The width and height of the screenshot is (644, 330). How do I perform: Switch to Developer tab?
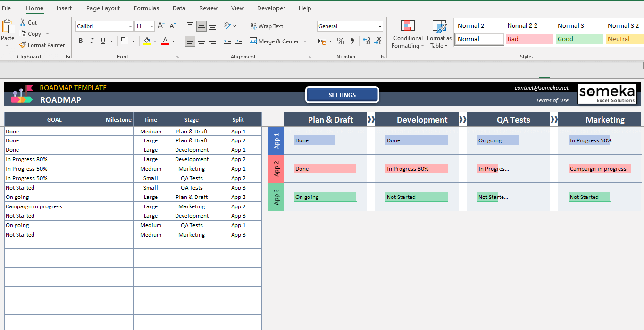pos(271,8)
